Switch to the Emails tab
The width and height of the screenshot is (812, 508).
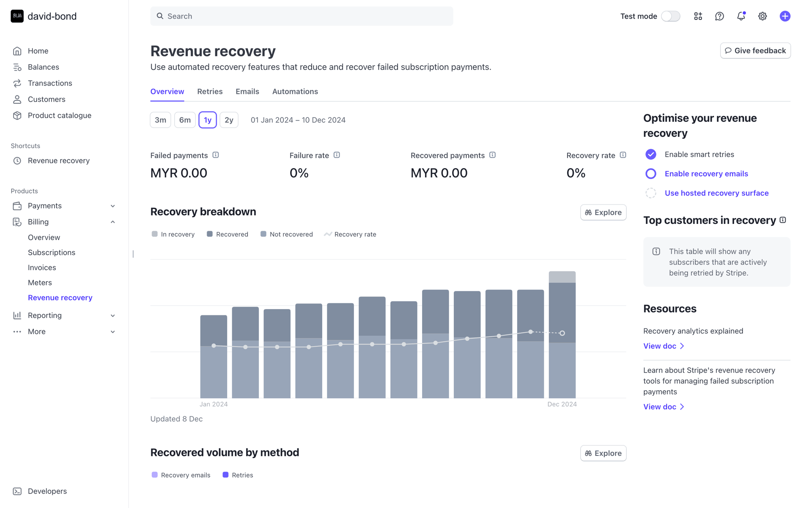click(247, 91)
